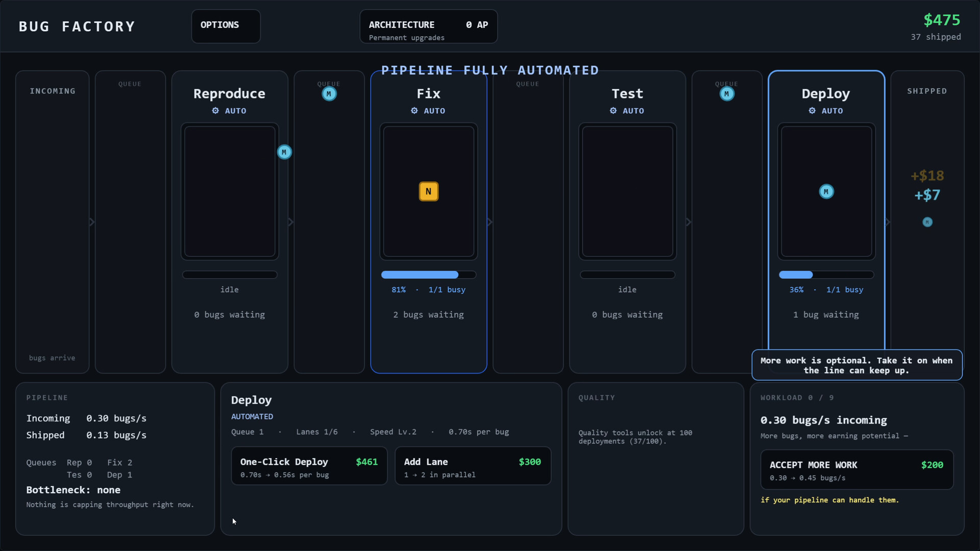Select M bug in queue before Fix

329,94
